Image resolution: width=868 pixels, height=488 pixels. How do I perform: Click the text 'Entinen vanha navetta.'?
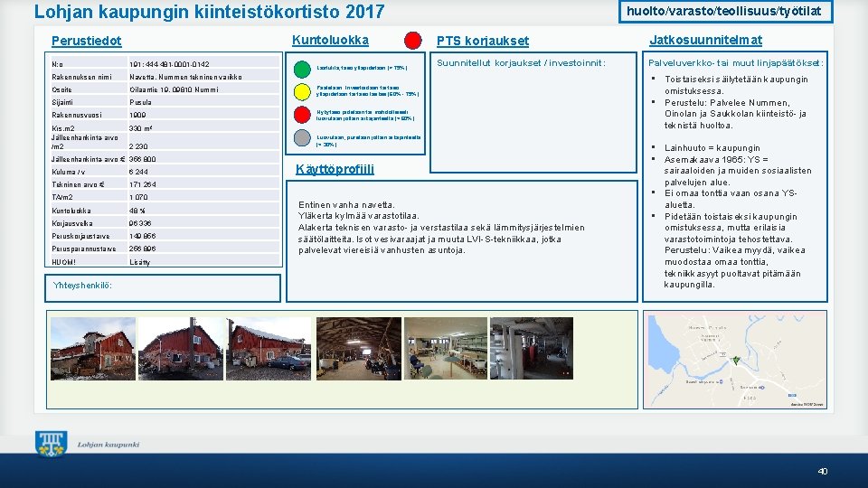[x=346, y=205]
